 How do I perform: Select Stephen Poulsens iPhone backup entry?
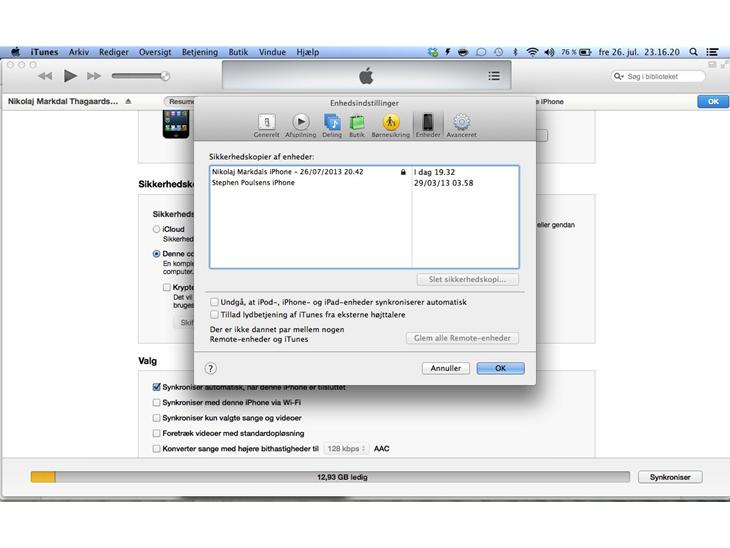(x=254, y=183)
